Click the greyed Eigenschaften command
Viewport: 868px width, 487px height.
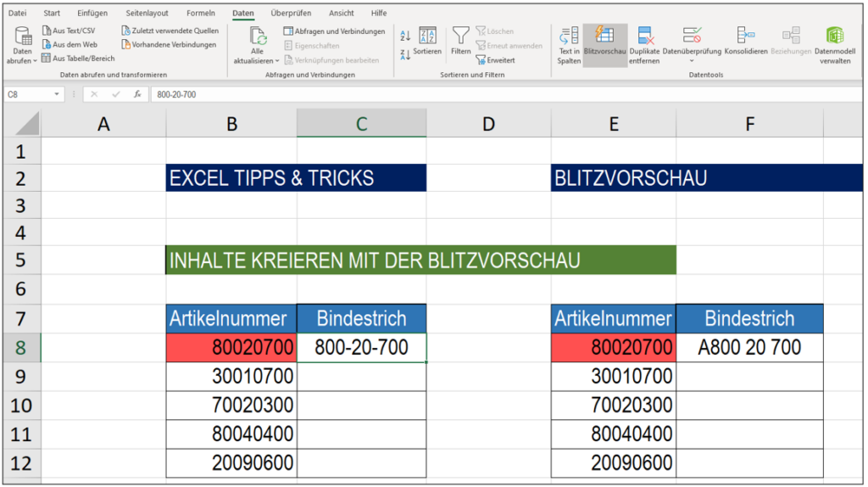[312, 46]
